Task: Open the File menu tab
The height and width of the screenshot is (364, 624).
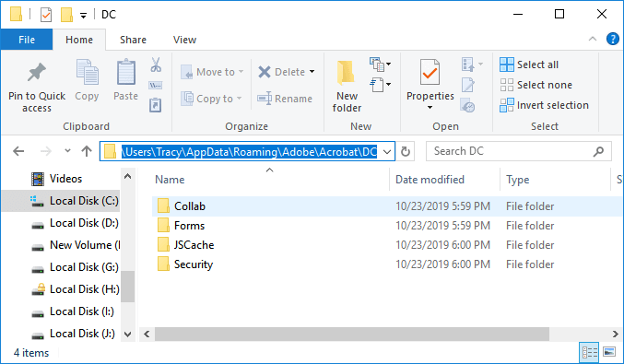Action: (x=27, y=40)
